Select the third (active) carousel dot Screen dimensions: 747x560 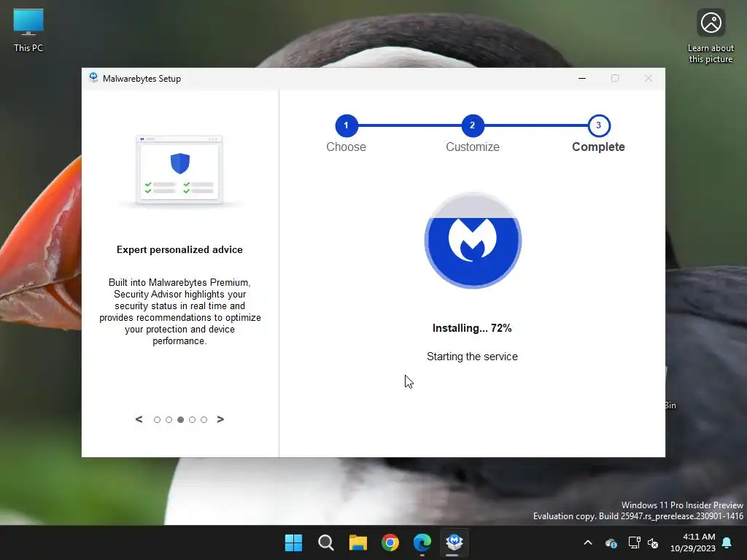coord(181,419)
